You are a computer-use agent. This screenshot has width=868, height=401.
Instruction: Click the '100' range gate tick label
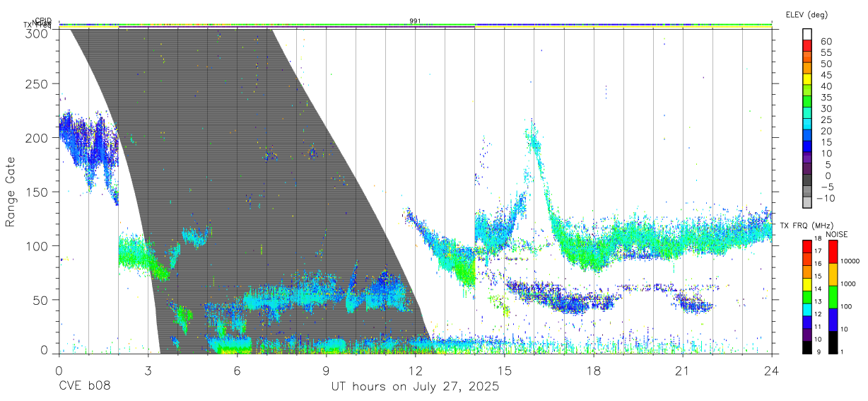pyautogui.click(x=38, y=245)
